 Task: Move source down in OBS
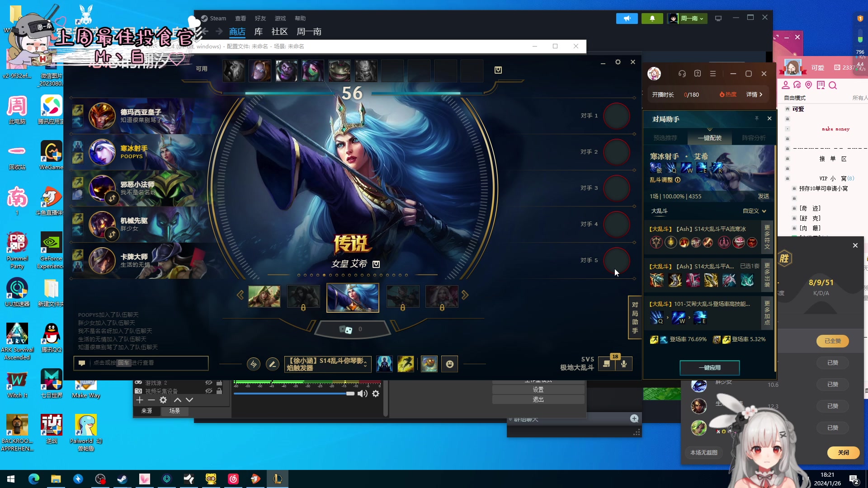pyautogui.click(x=189, y=400)
